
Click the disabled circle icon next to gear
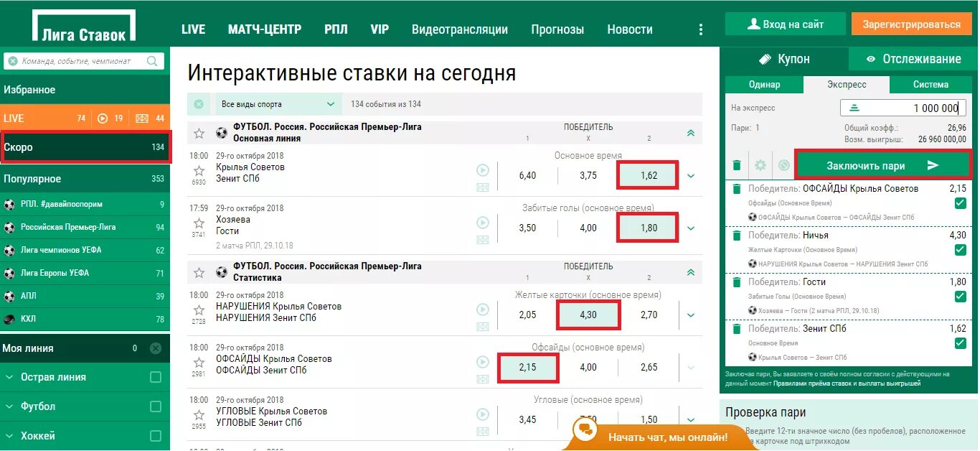[x=784, y=165]
